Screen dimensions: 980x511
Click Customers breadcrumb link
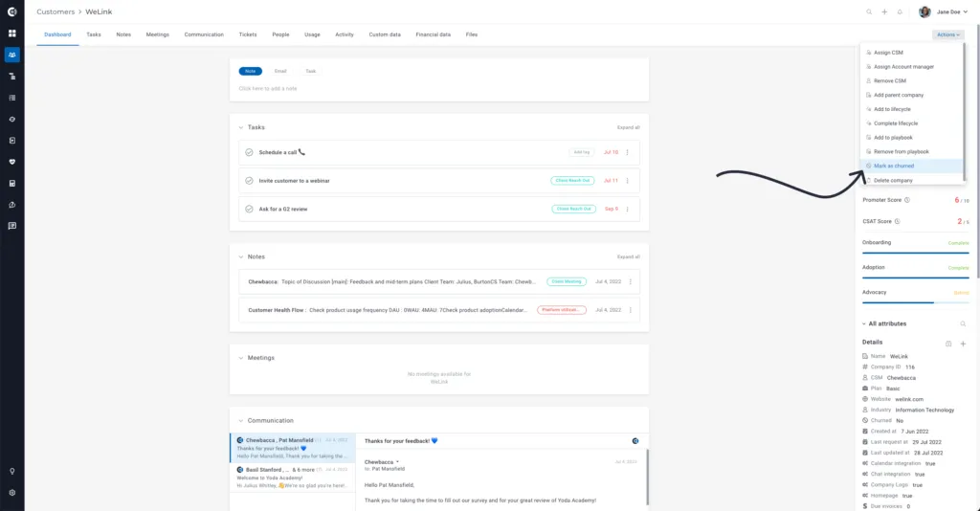click(56, 11)
